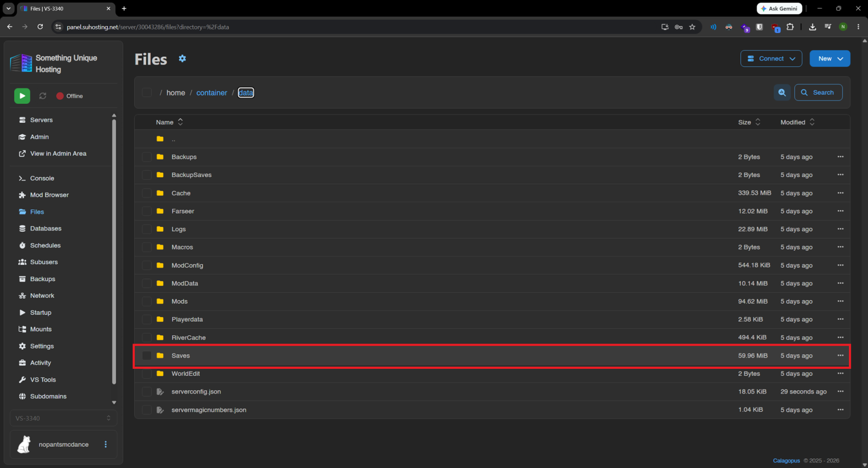Click the sidebar vertical scrollbar
The height and width of the screenshot is (468, 868).
click(114, 252)
